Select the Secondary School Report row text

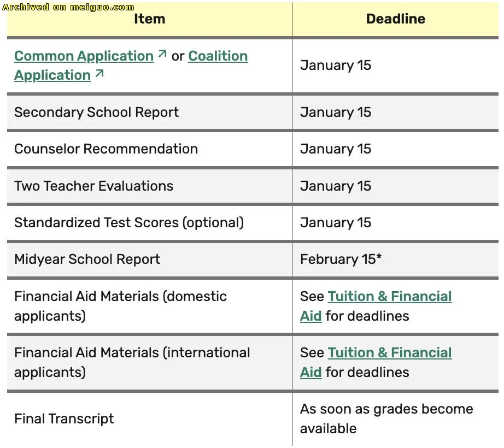(x=96, y=113)
